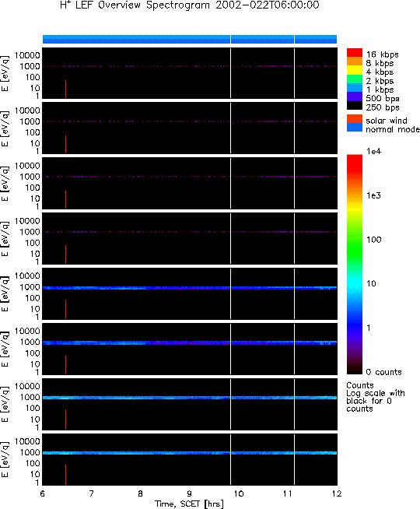Screen dimensions: 420x509
Task: Click the time axis tick labeled 9
Action: (x=190, y=493)
